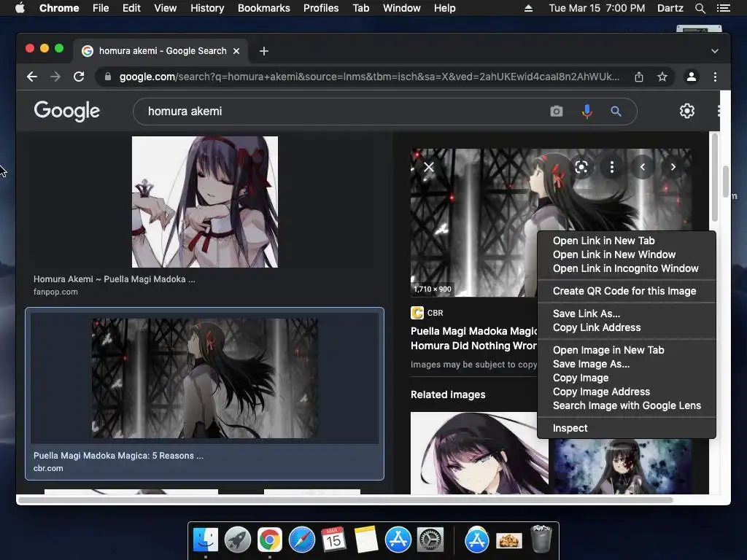Open the cbr.com grayscale image result

[205, 378]
